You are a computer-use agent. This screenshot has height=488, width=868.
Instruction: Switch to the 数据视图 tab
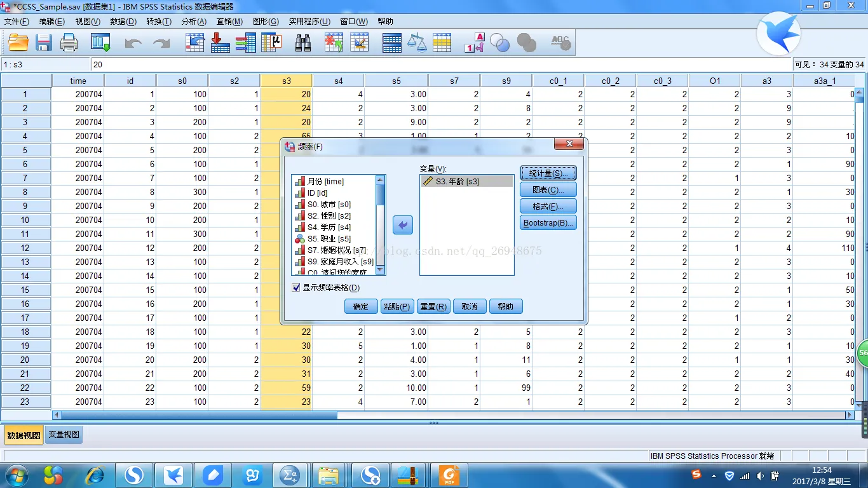click(x=24, y=435)
